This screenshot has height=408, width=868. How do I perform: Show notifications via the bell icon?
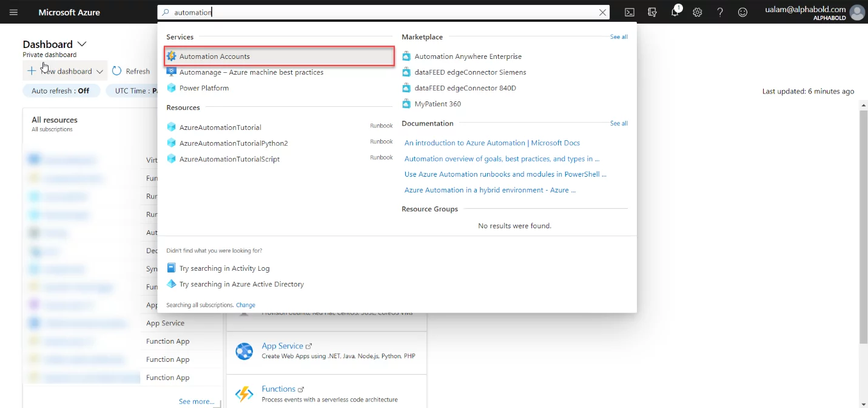(675, 12)
